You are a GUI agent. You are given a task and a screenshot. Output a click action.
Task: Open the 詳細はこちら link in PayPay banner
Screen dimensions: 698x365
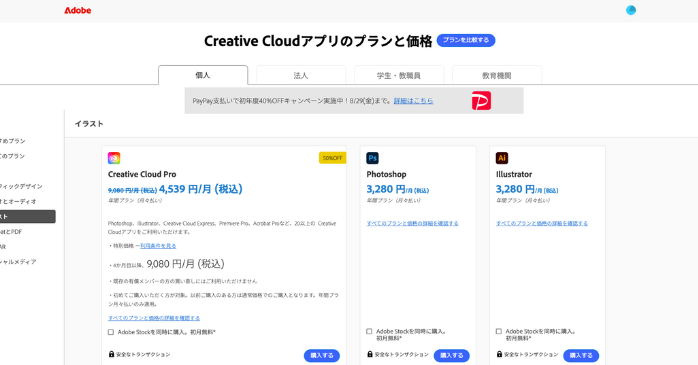point(413,101)
